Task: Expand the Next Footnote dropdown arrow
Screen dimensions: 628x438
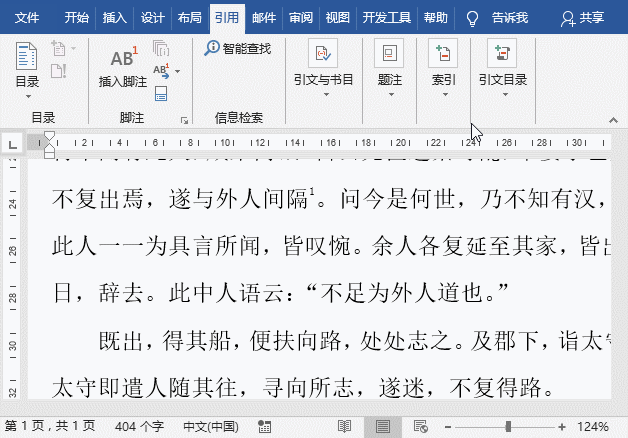Action: point(177,72)
